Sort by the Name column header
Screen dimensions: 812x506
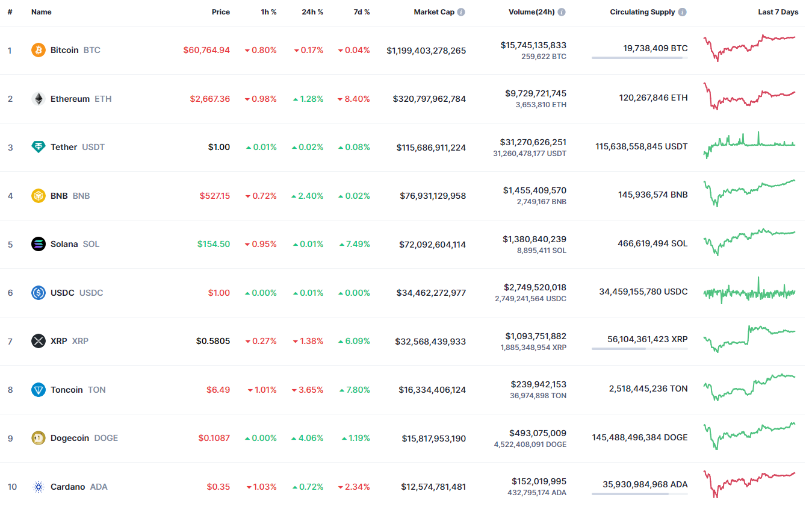click(x=42, y=12)
